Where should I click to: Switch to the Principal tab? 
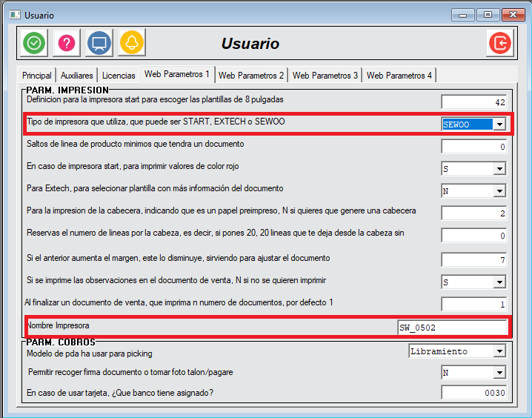[x=36, y=76]
